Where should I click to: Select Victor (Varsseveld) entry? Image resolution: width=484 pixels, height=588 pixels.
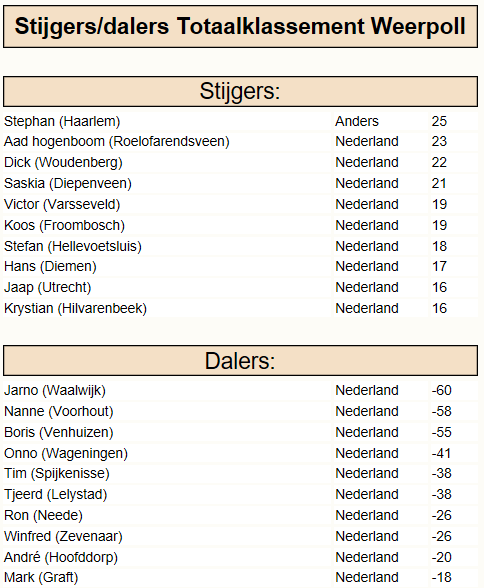click(62, 205)
